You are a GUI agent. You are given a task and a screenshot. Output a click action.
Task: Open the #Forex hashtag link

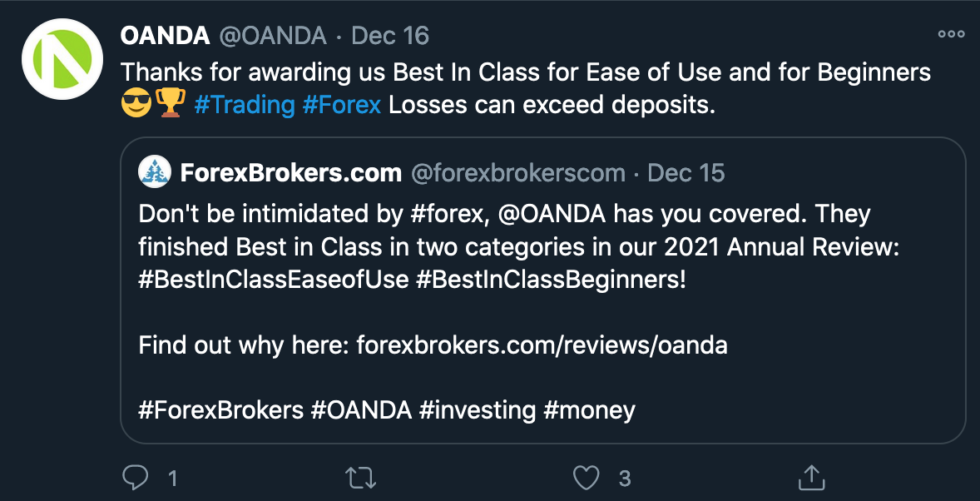[342, 105]
